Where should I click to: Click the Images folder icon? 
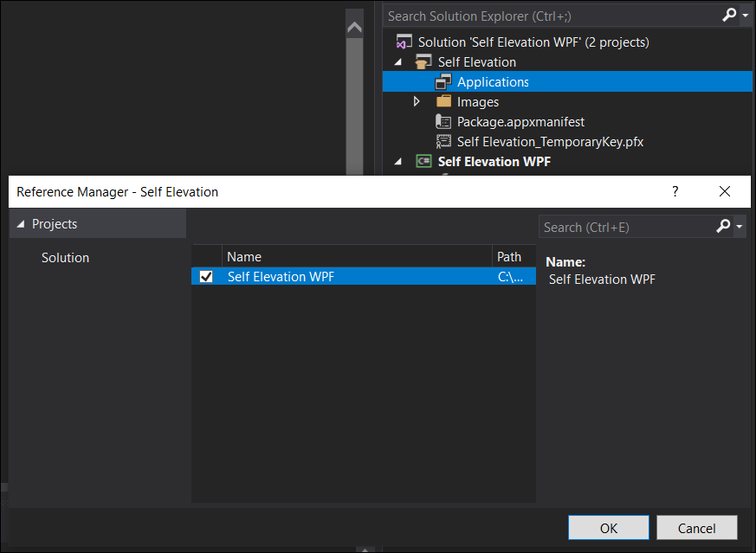(x=443, y=101)
